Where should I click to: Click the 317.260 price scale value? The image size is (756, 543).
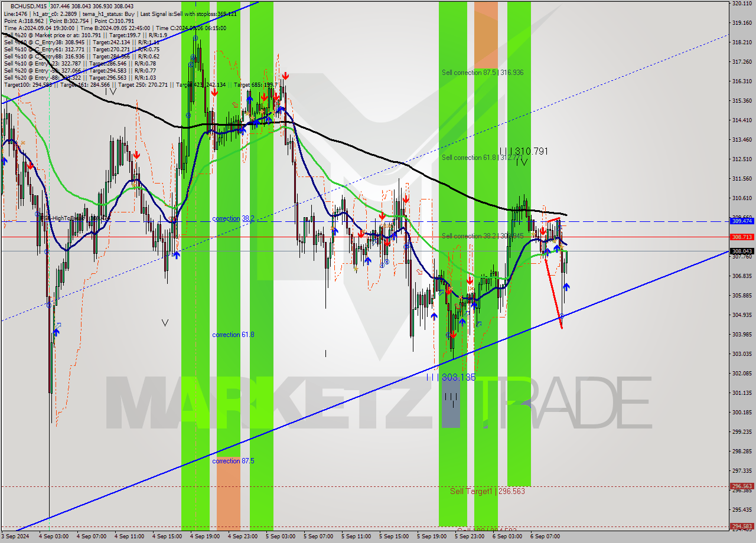tap(741, 61)
